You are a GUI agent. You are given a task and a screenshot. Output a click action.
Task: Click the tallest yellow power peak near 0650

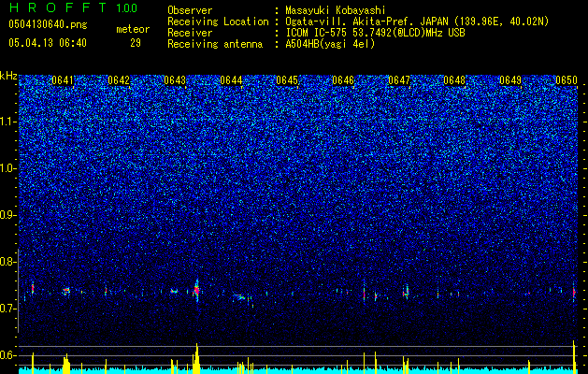click(574, 356)
